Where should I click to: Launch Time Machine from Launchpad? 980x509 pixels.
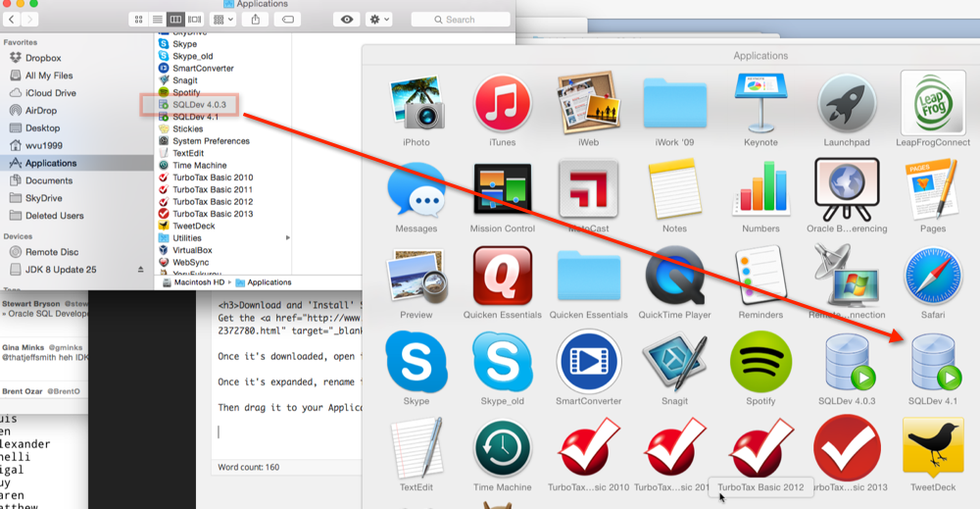coord(503,448)
